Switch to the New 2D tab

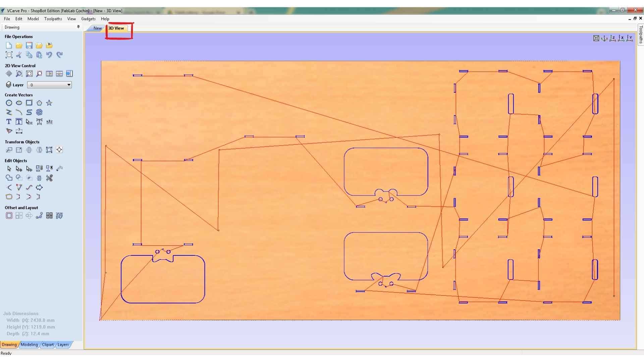97,28
